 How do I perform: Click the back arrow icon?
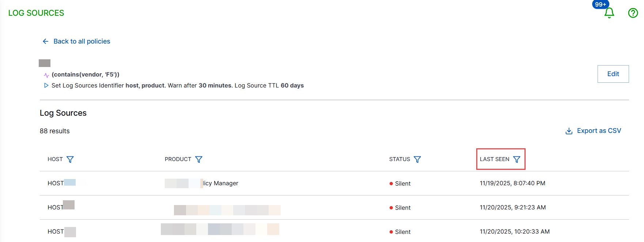coord(46,41)
